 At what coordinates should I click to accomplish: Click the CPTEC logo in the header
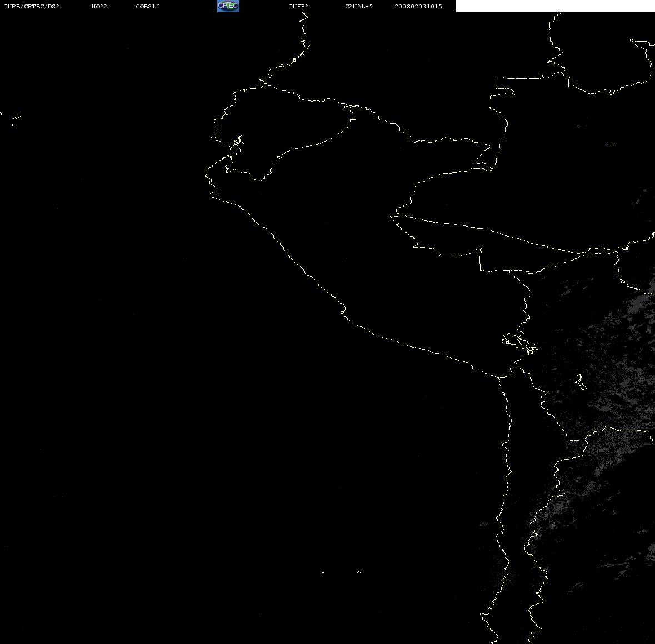(x=228, y=6)
